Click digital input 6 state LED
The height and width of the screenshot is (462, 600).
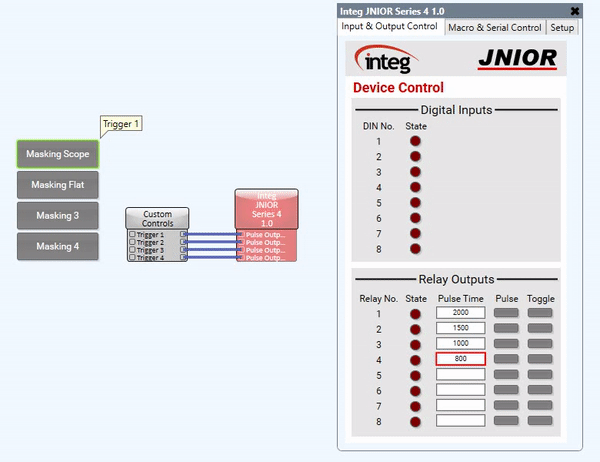click(x=415, y=218)
